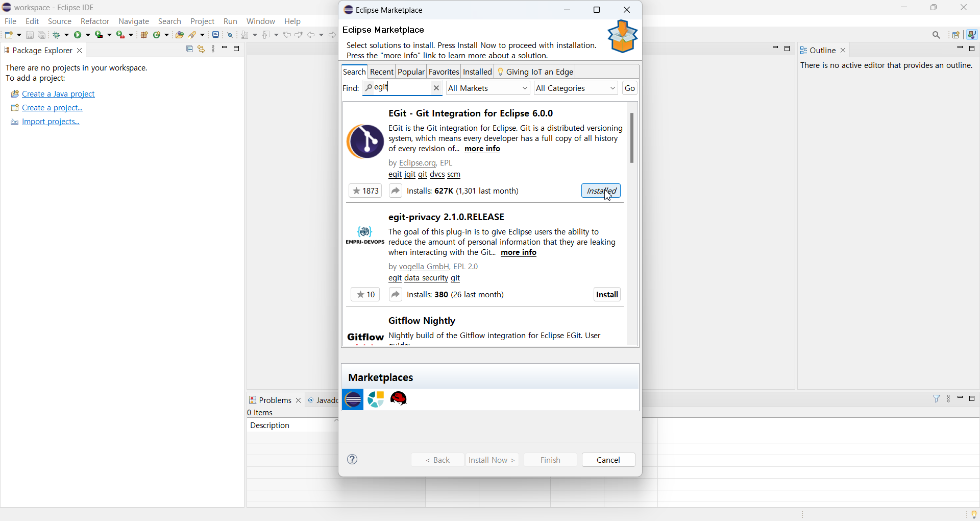Click the Next Edit Location icon

(299, 35)
